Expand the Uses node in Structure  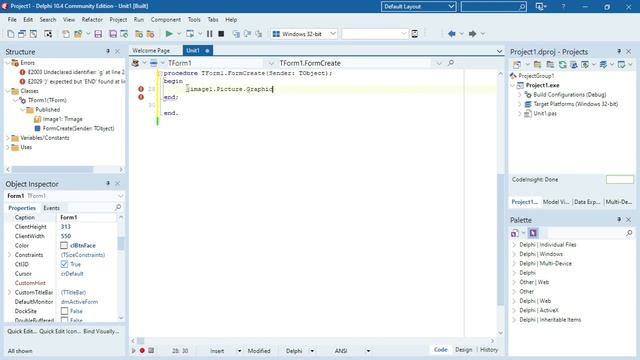point(8,147)
